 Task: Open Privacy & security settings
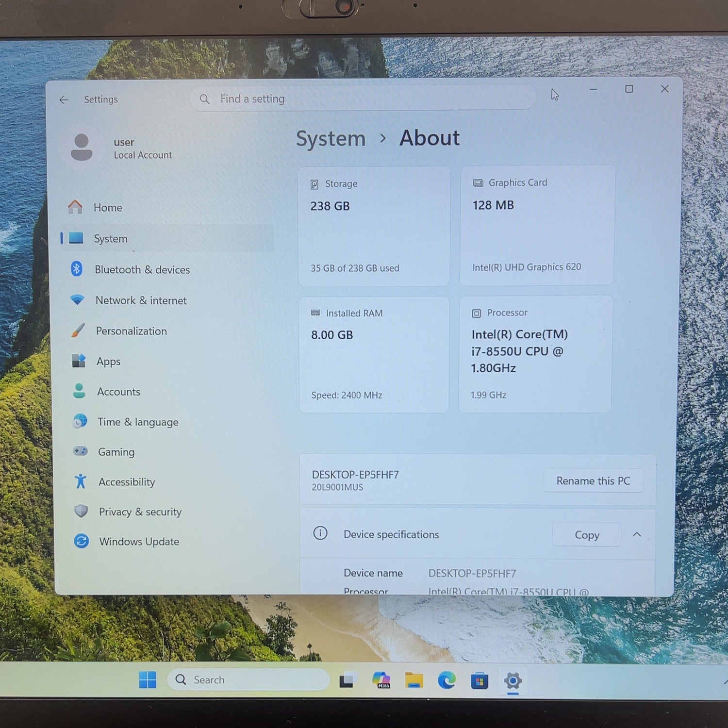[166, 512]
